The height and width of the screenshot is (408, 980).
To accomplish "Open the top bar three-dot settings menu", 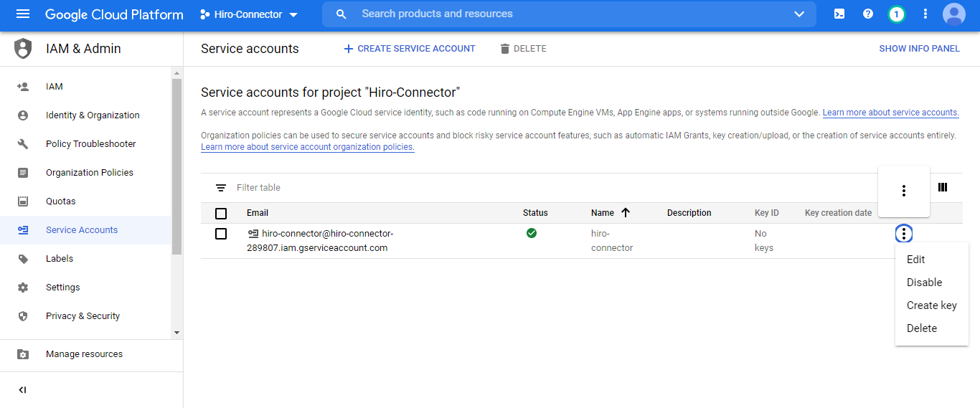I will (x=925, y=14).
